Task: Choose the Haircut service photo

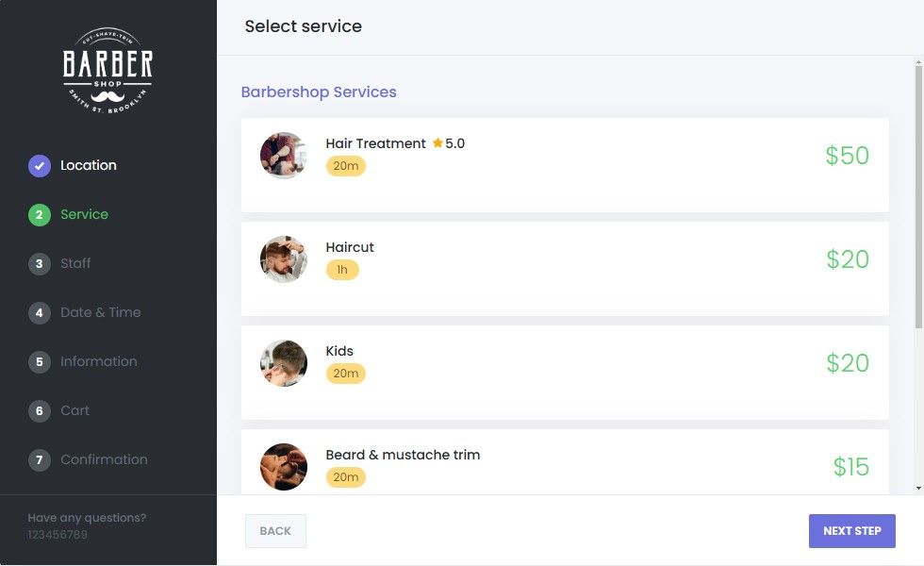Action: (x=284, y=259)
